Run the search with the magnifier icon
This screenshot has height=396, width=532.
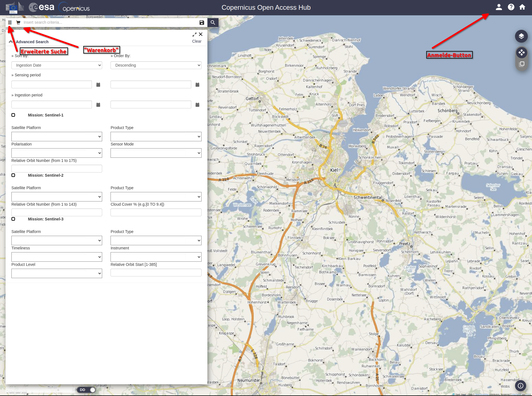[x=213, y=22]
